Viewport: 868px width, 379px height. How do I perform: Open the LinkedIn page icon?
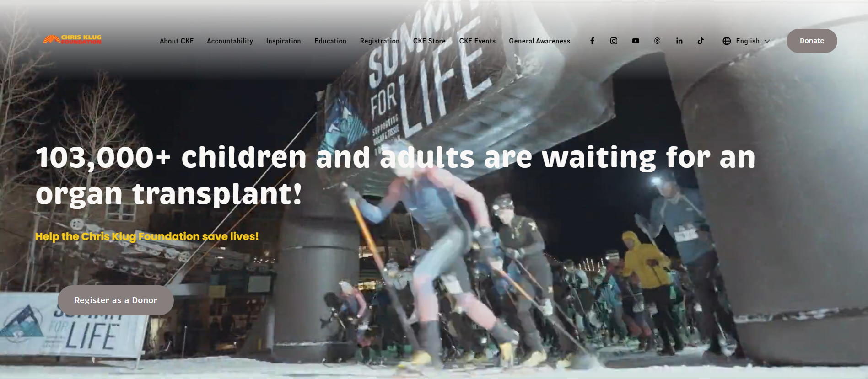pyautogui.click(x=679, y=41)
